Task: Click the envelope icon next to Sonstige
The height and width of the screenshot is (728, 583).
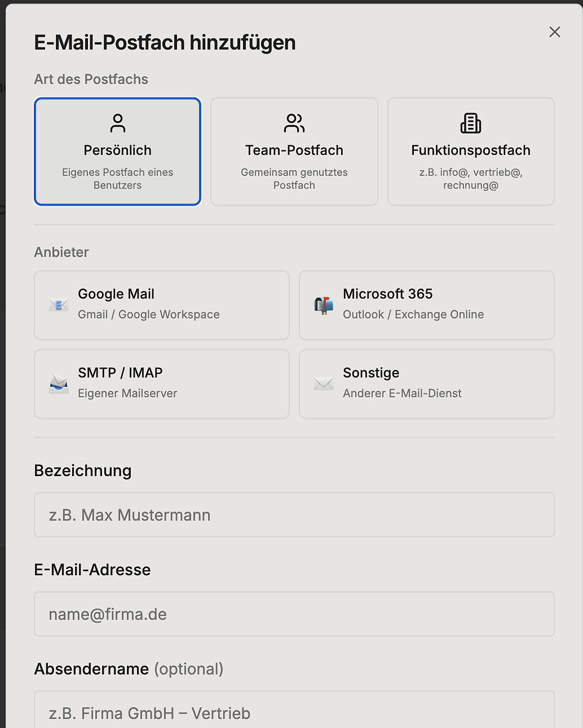Action: 323,384
